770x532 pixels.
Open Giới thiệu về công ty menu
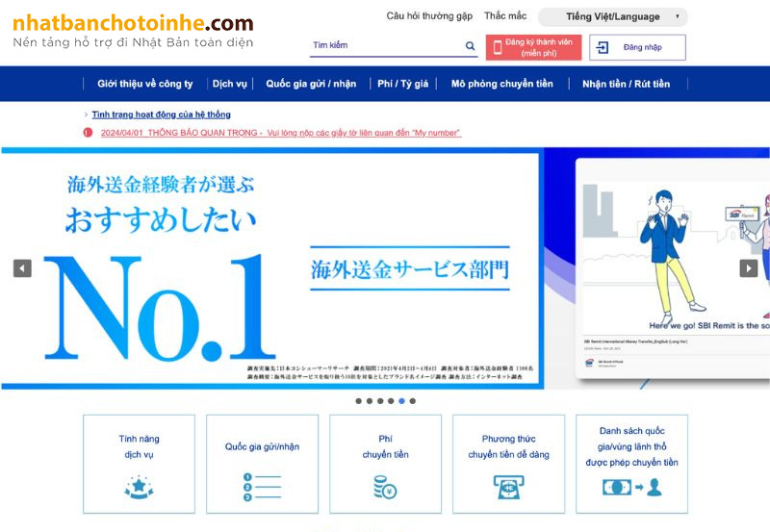tap(144, 84)
